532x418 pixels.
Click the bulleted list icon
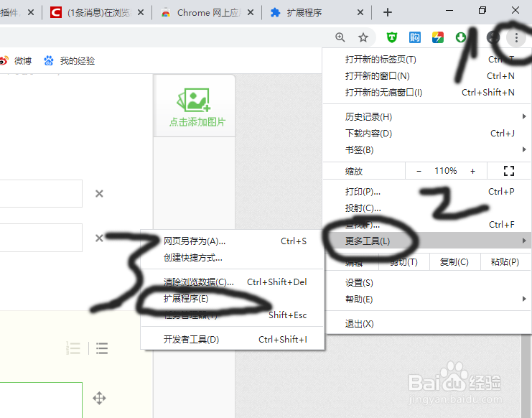[102, 348]
